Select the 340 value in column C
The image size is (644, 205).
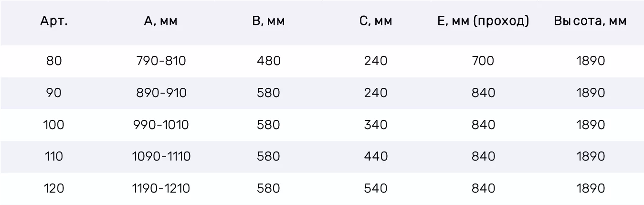click(x=376, y=125)
